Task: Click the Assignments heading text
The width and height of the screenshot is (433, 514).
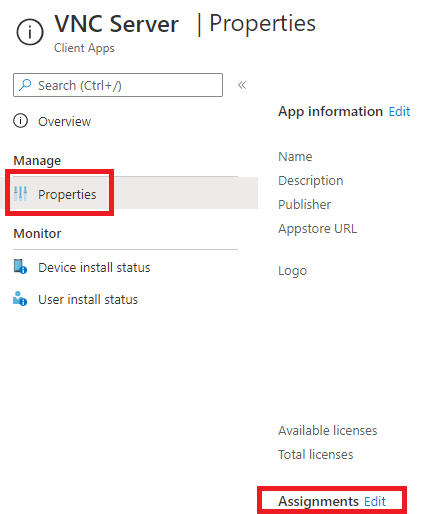Action: click(318, 501)
